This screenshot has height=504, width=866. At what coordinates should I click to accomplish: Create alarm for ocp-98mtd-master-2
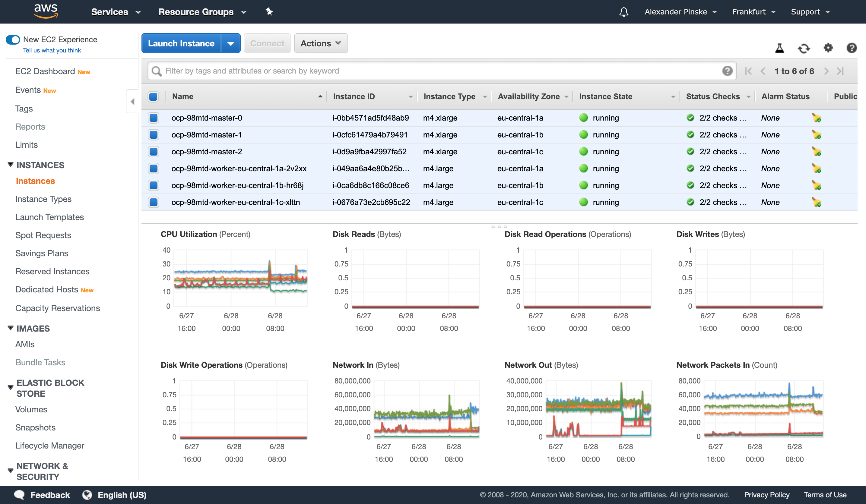[817, 151]
